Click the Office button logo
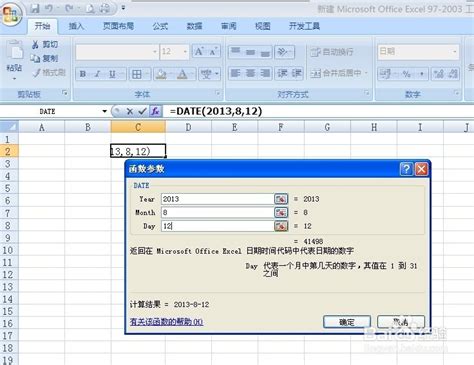The width and height of the screenshot is (474, 365). 11,13
